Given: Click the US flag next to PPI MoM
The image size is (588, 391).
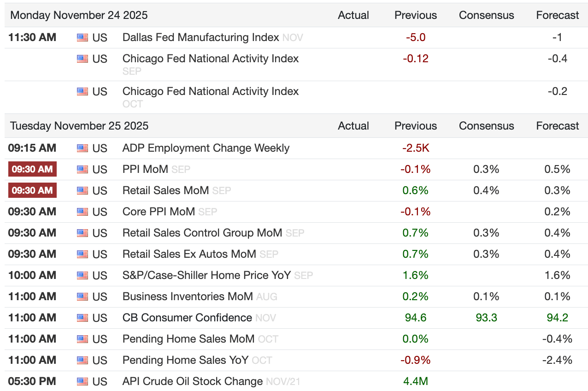Looking at the screenshot, I should [82, 169].
